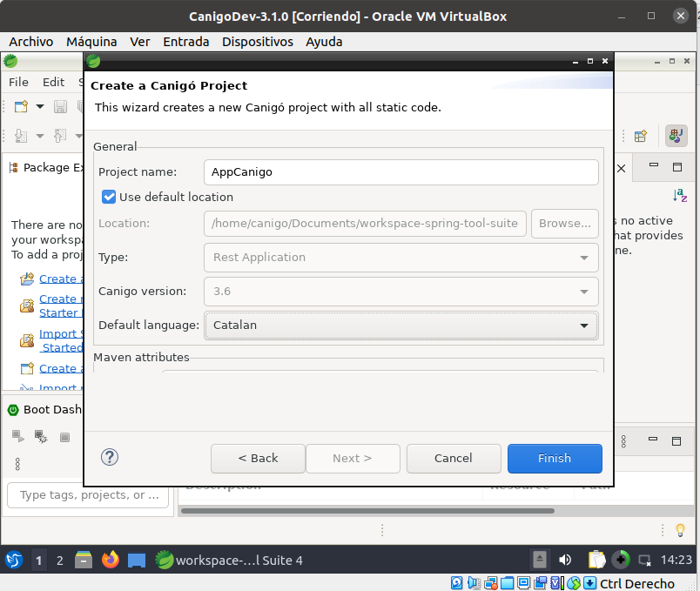The height and width of the screenshot is (591, 700).
Task: Click the Next Annotation toolbar icon
Action: (21, 136)
